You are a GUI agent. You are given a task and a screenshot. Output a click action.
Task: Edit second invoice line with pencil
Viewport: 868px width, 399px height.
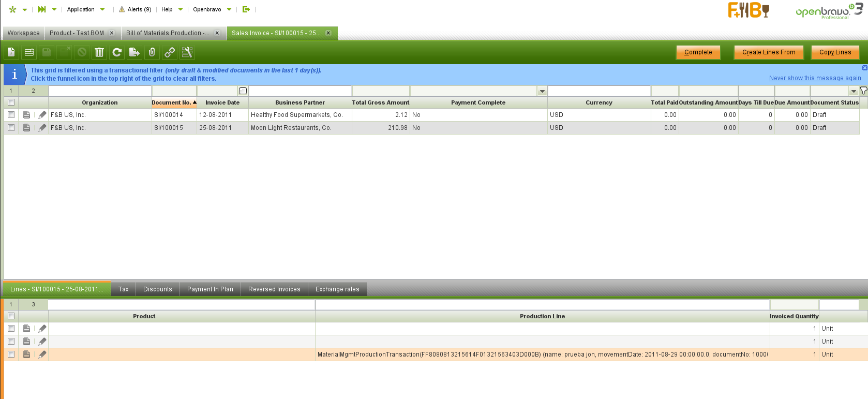[x=42, y=342]
